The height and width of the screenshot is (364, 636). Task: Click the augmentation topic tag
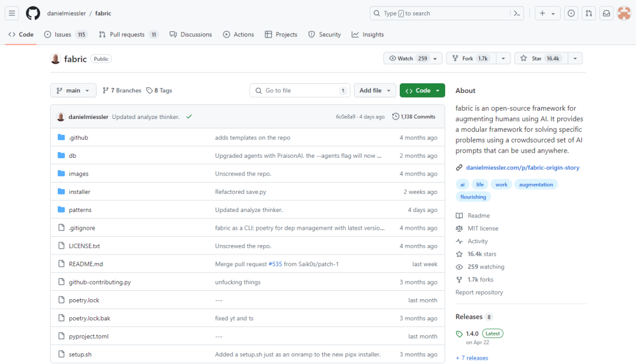(x=536, y=184)
